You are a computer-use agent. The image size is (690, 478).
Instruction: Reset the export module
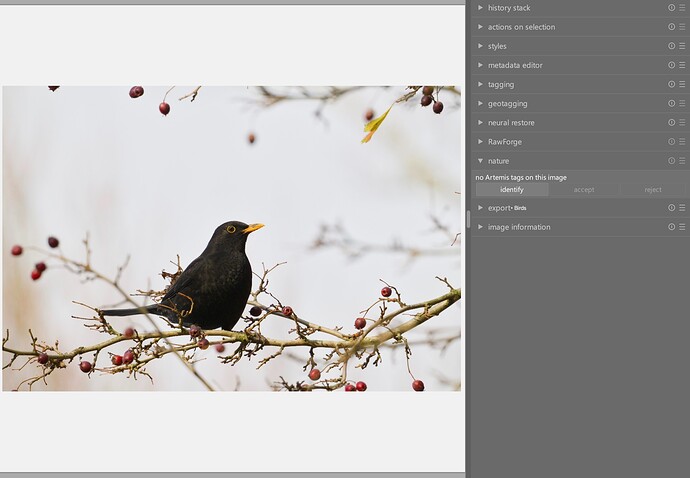pyautogui.click(x=672, y=208)
